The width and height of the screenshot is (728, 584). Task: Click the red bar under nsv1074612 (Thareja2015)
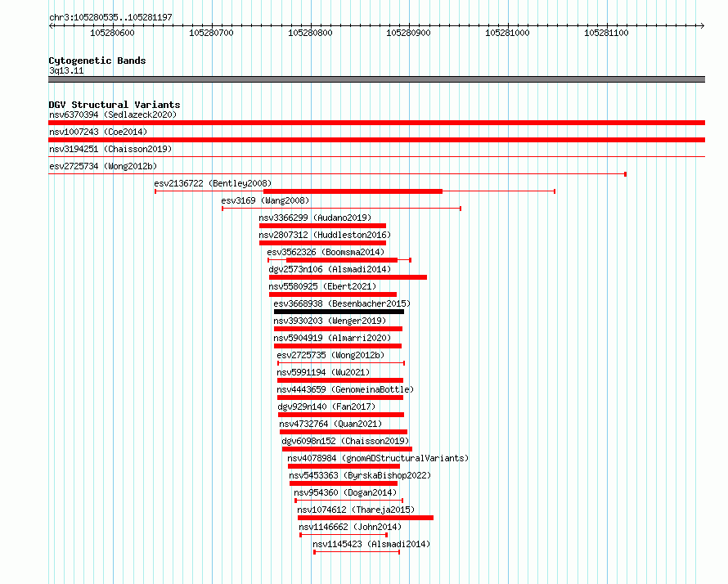(x=366, y=518)
